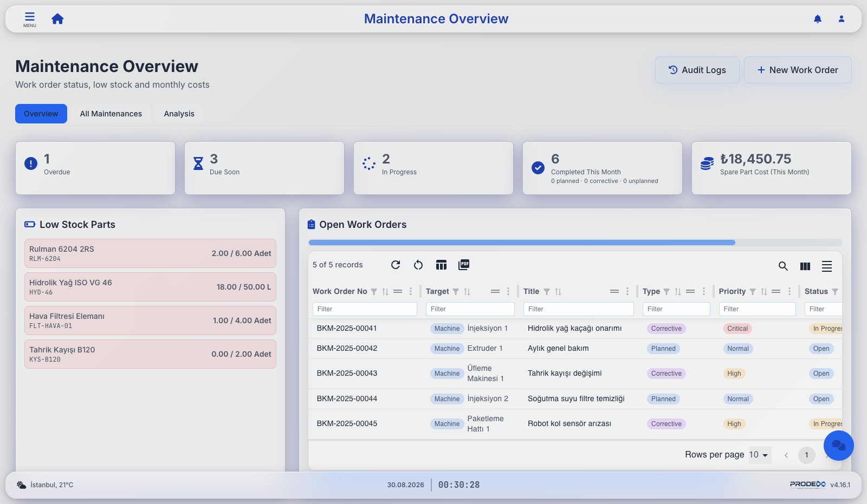This screenshot has width=867, height=504.
Task: Open Work Order No column options dots
Action: click(x=411, y=291)
